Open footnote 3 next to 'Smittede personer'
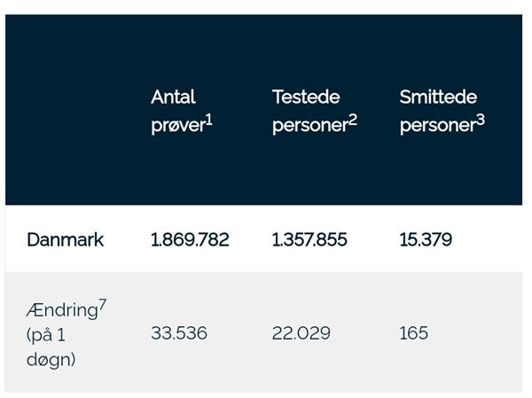Screen dimensions: 532x398 [481, 120]
